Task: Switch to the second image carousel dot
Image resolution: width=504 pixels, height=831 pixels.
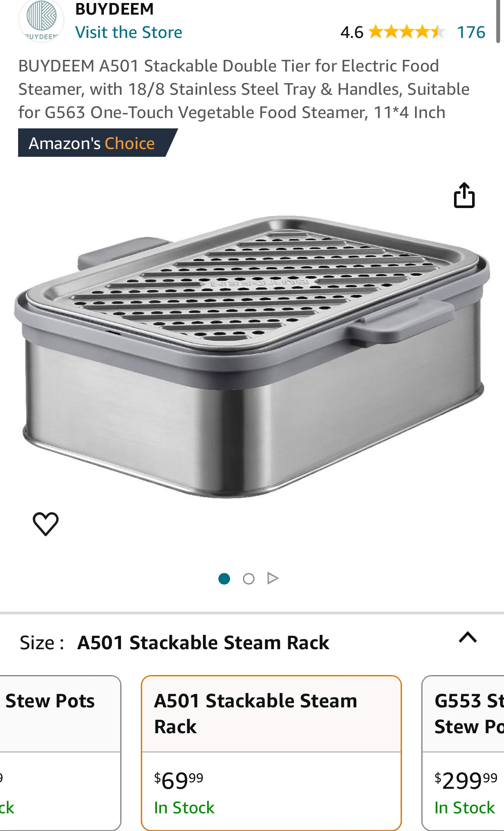Action: [x=249, y=578]
